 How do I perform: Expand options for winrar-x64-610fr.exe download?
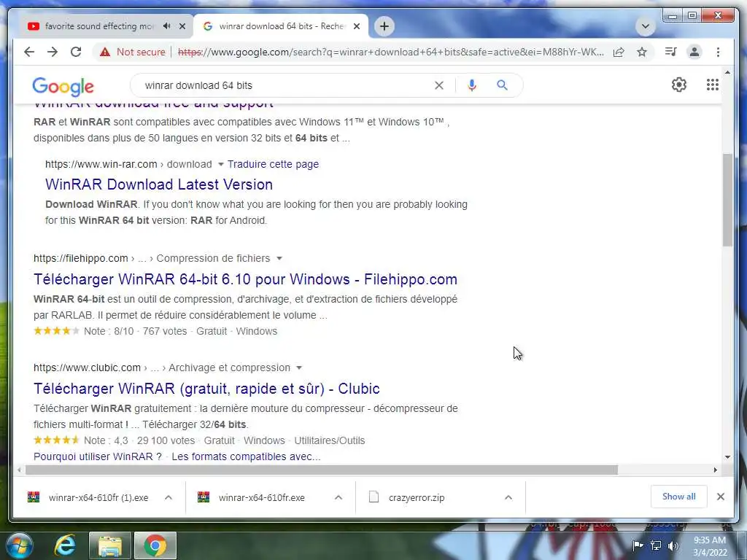click(338, 497)
